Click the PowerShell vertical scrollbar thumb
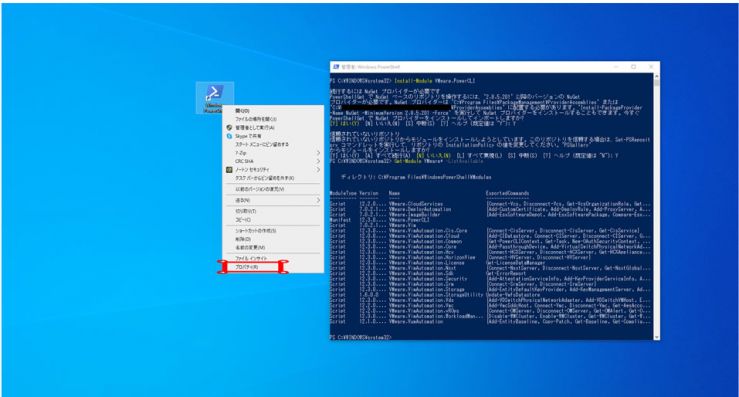 pos(657,83)
